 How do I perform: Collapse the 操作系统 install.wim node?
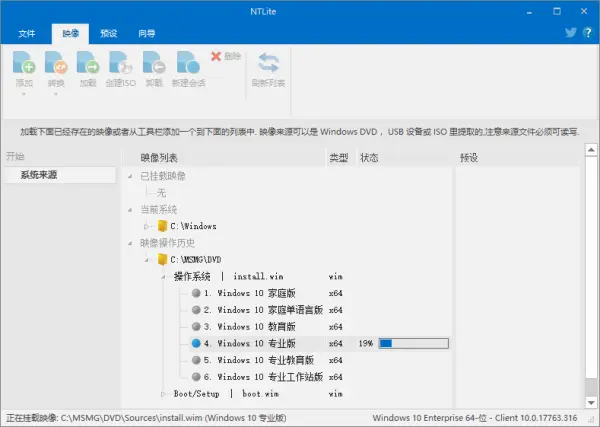(x=163, y=277)
